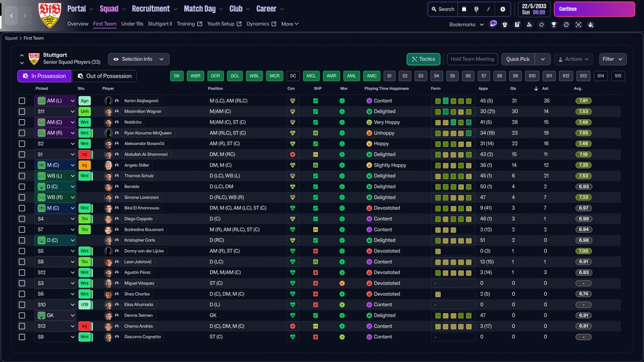Click the form indicator squares for Thomas Schulz
The image size is (644, 362).
(x=453, y=176)
